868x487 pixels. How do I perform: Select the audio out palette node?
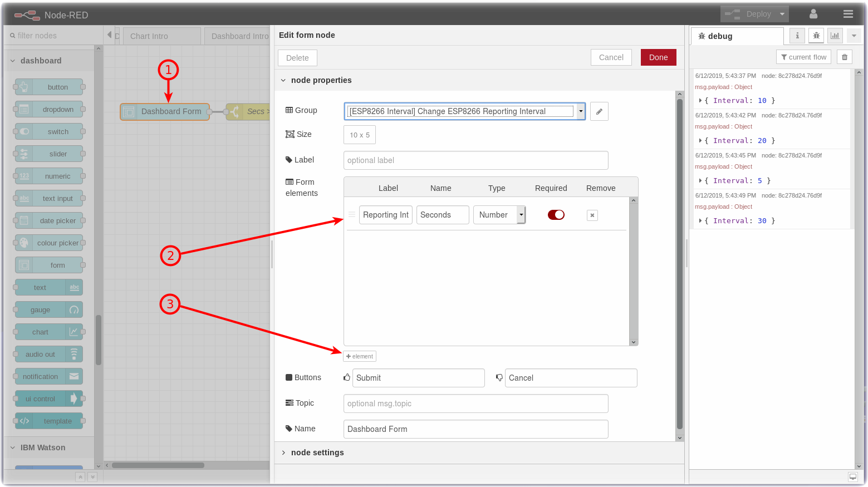49,354
